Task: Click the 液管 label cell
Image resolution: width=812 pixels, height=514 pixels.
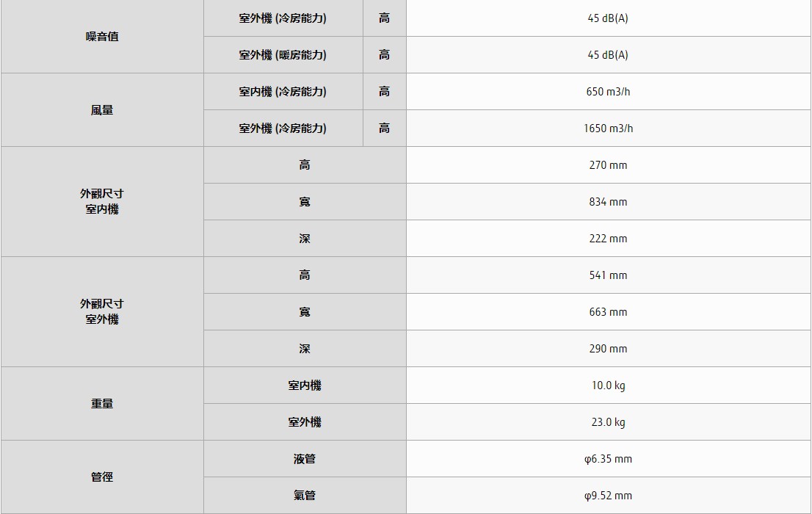Action: [305, 459]
